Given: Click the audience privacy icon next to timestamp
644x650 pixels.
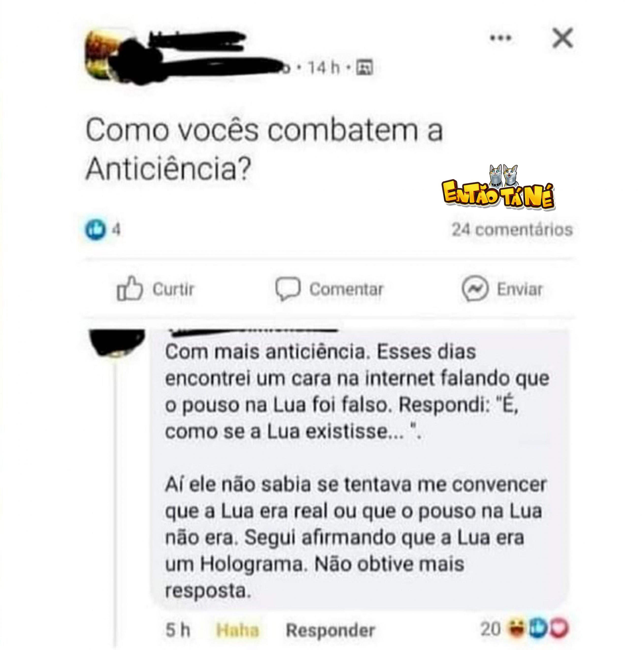Looking at the screenshot, I should click(364, 68).
